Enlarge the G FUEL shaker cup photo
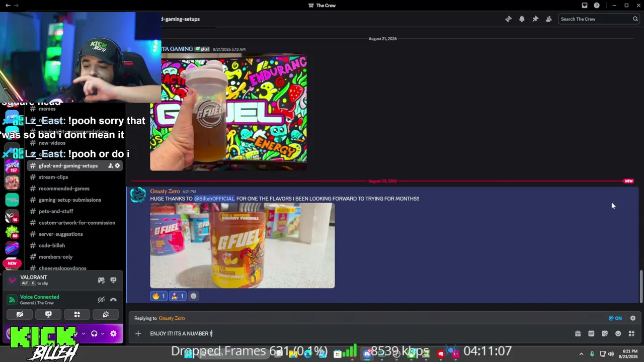 228,112
